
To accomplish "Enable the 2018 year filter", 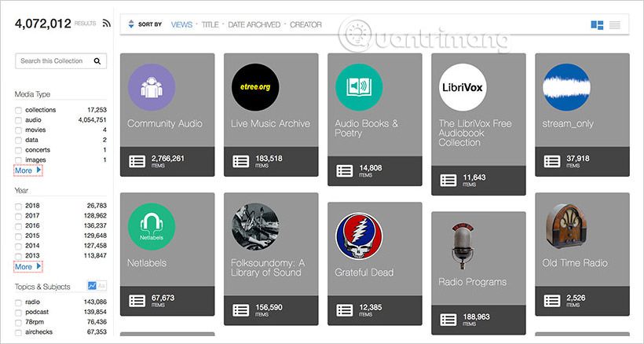I will 18,206.
